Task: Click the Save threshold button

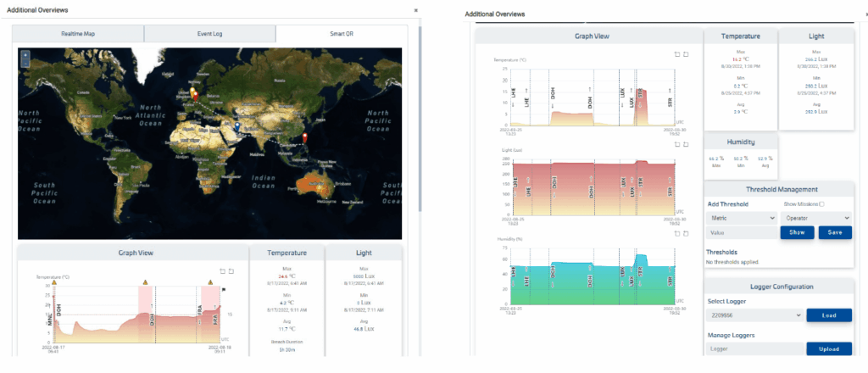Action: 834,232
